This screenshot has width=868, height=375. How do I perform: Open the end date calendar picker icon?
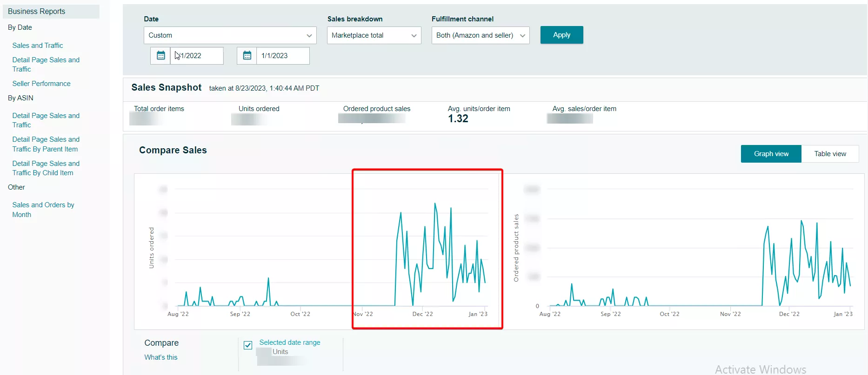pos(247,56)
